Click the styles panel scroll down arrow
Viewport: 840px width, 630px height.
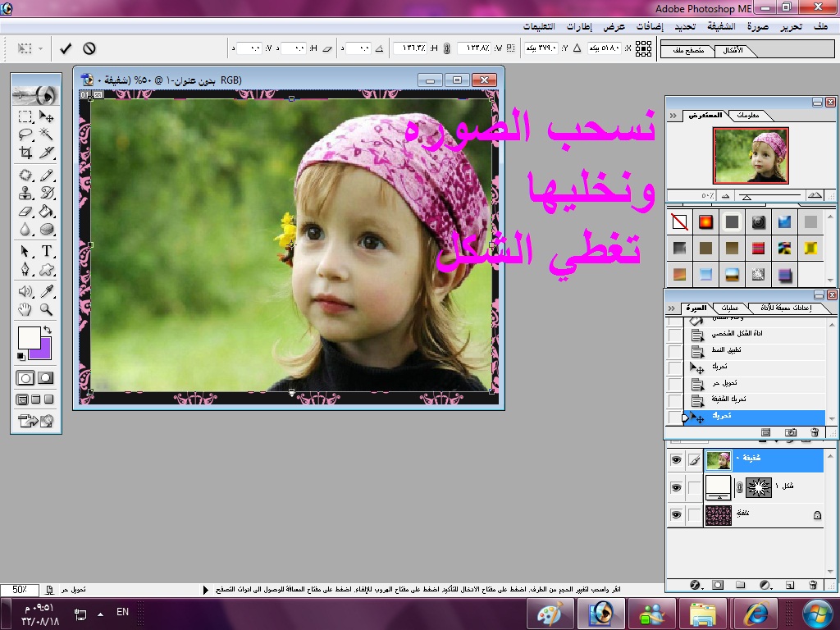830,281
